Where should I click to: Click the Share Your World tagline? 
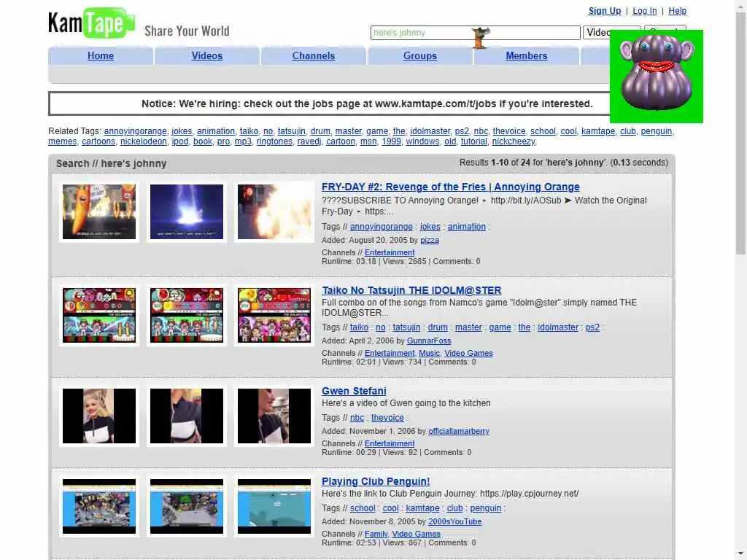point(187,31)
